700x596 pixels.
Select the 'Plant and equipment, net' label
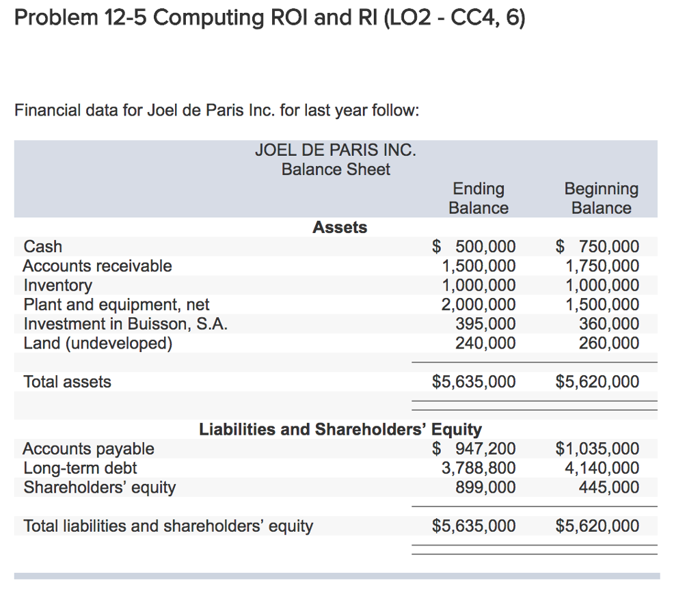(116, 304)
